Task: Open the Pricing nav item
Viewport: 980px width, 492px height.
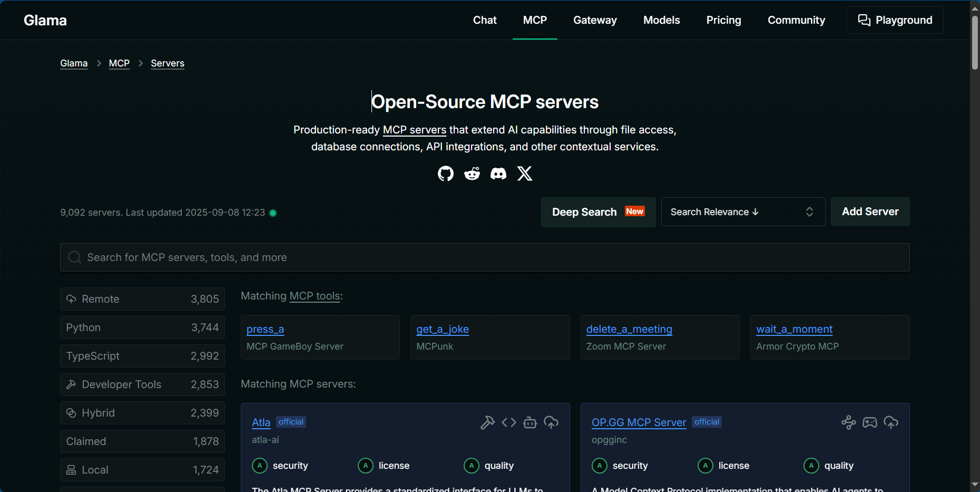Action: click(x=724, y=20)
